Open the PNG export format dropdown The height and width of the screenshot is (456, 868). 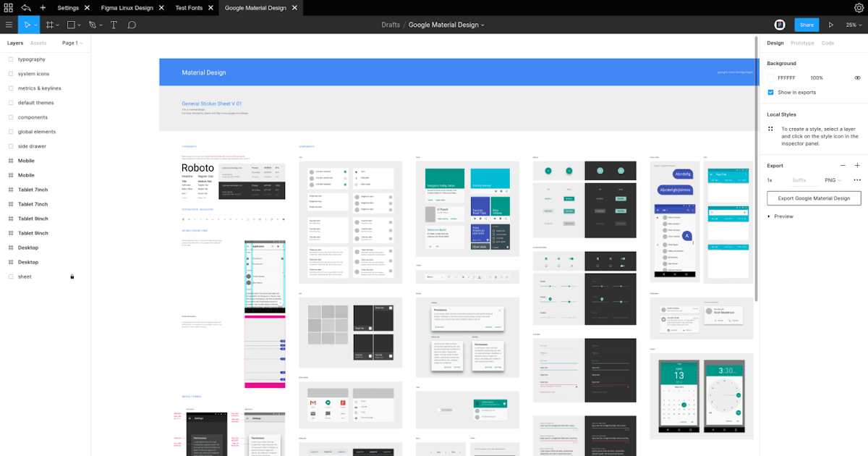pos(833,180)
